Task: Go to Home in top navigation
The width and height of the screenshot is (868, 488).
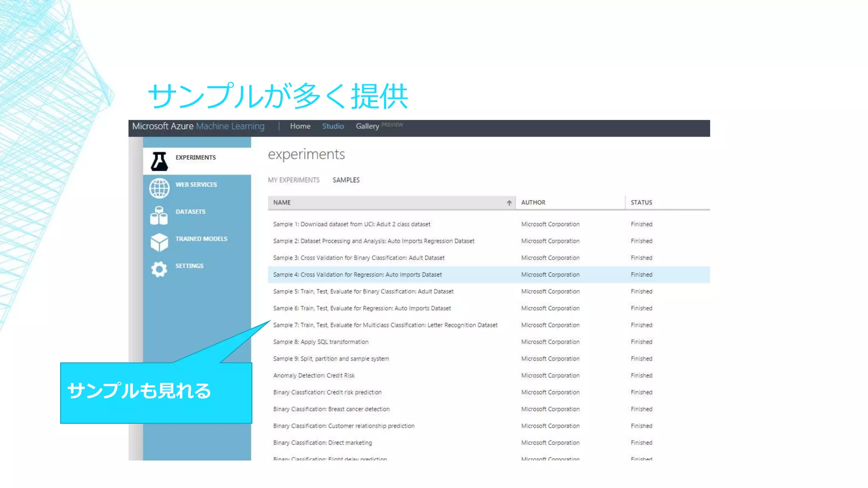Action: [x=300, y=126]
